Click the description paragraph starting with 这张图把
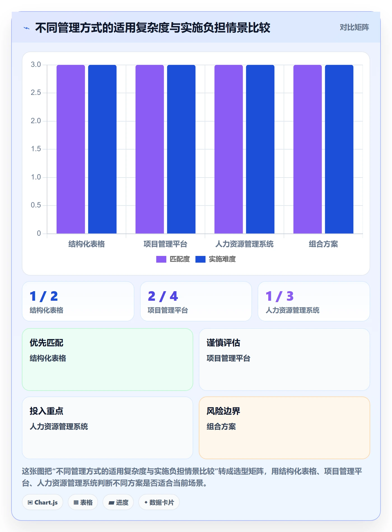The width and height of the screenshot is (392, 532). [192, 477]
